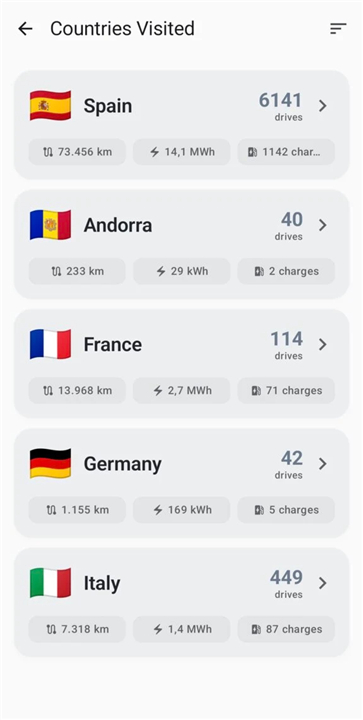Expand Italy details chevron
363x720 pixels.
point(323,583)
